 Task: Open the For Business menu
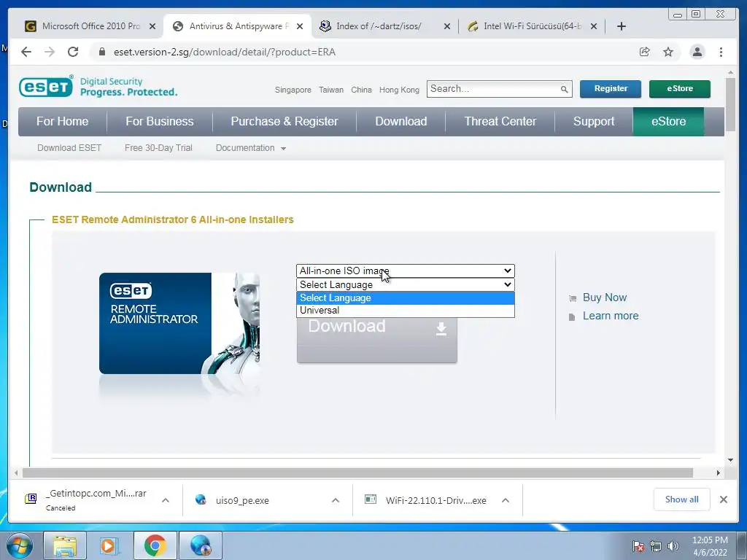pos(160,122)
